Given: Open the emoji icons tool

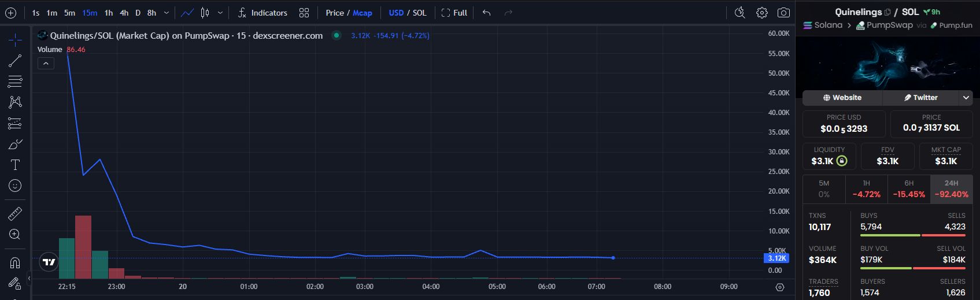Looking at the screenshot, I should coord(15,186).
